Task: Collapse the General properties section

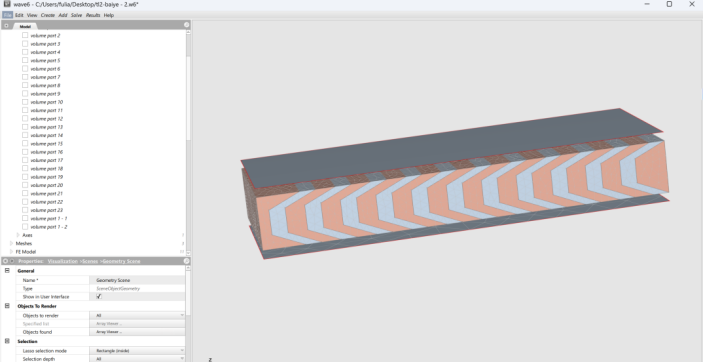Action: pyautogui.click(x=7, y=271)
